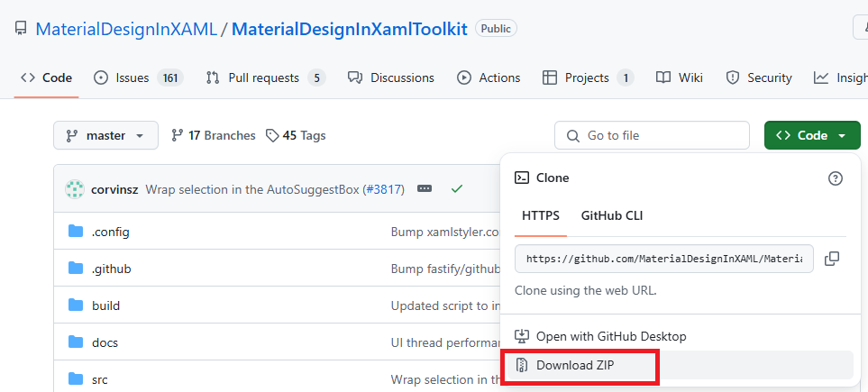Open the Code tab
The width and height of the screenshot is (868, 392).
click(x=47, y=78)
